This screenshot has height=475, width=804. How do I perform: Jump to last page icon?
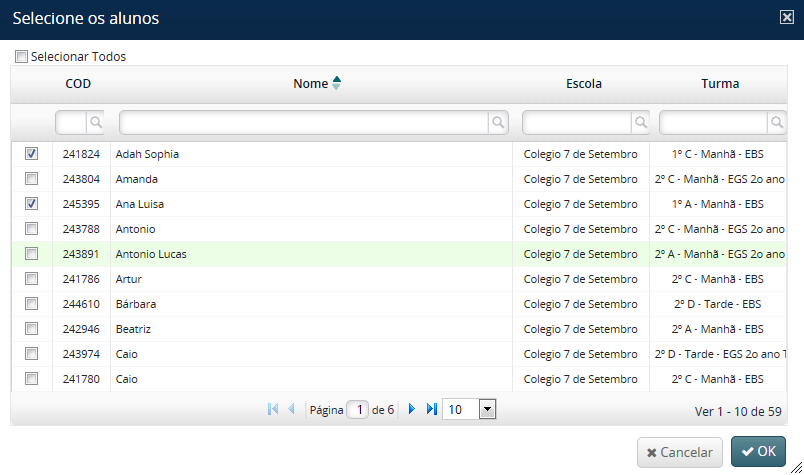point(431,409)
